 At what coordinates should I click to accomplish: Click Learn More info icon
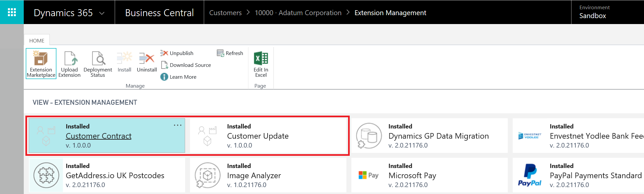pos(164,77)
